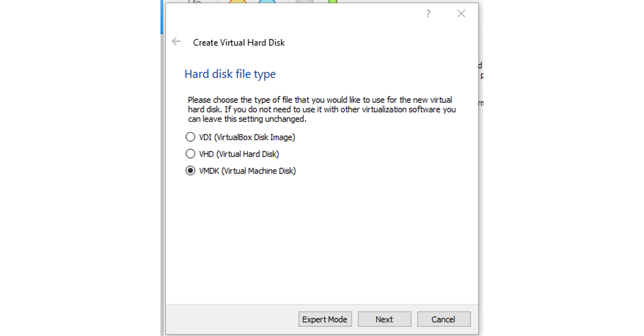Click the "Create Virtual Hard Disk" title text

239,42
